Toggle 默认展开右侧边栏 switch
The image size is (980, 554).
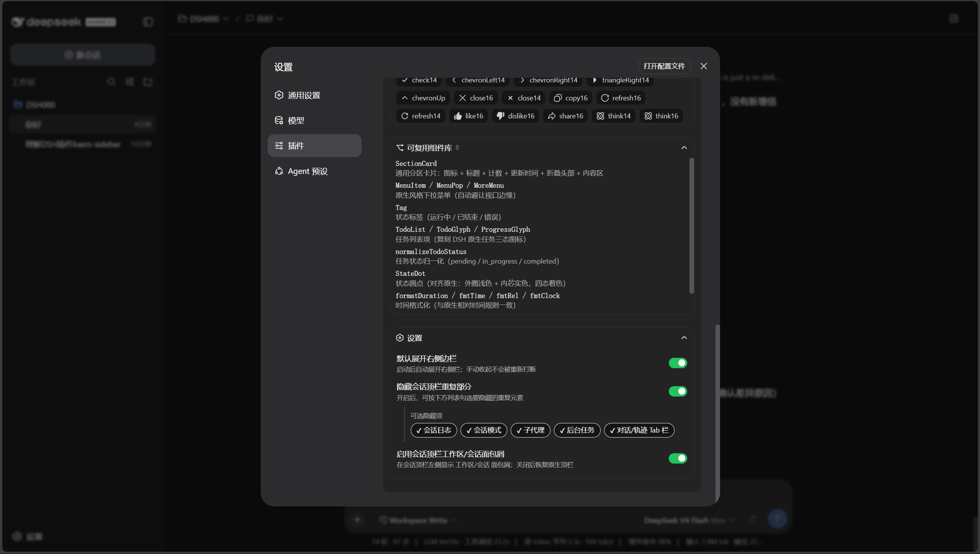(x=678, y=363)
